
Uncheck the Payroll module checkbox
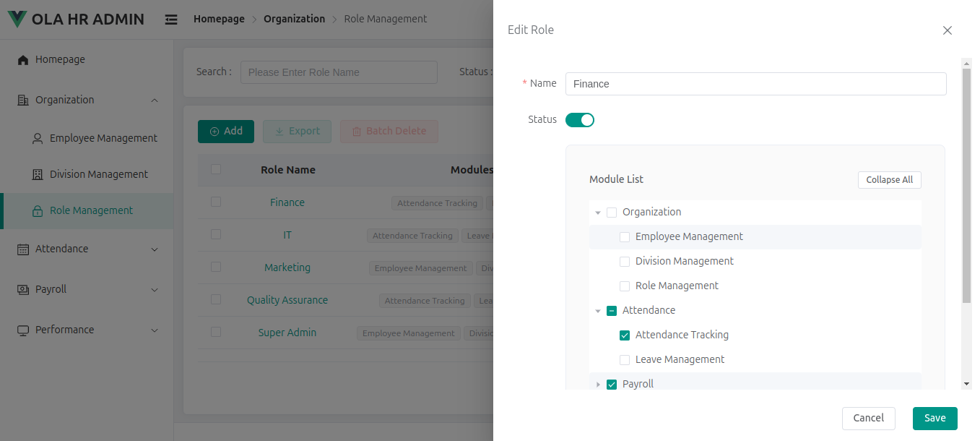pyautogui.click(x=612, y=385)
